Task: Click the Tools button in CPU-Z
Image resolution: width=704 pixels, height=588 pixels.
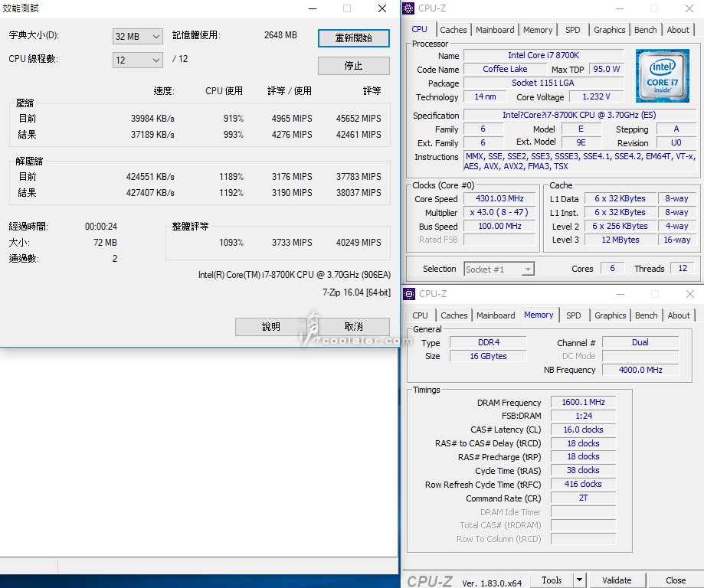Action: pos(552,580)
